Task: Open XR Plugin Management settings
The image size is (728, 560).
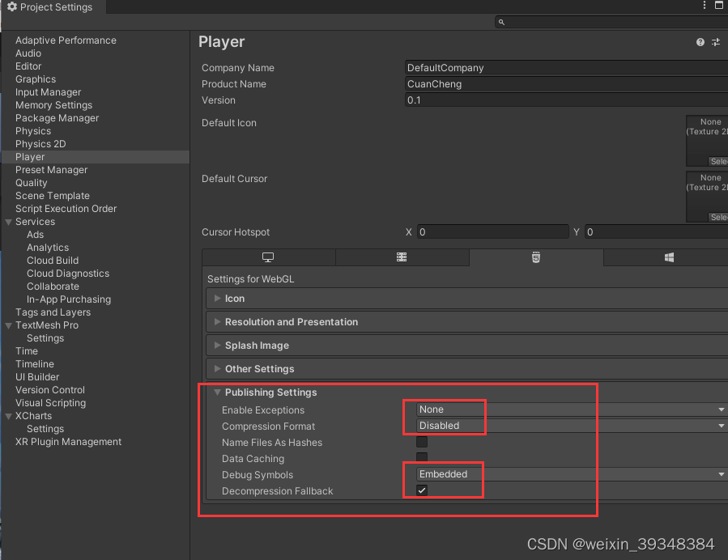Action: tap(68, 442)
